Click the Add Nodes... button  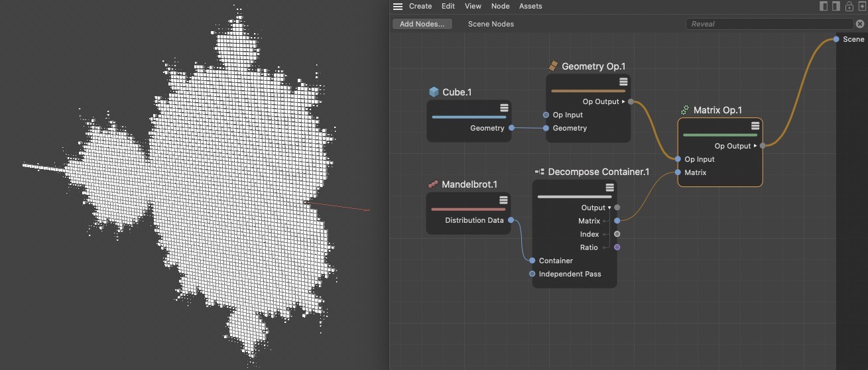[x=422, y=24]
